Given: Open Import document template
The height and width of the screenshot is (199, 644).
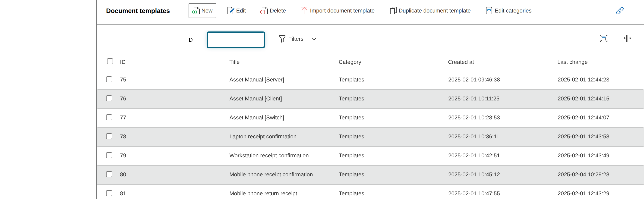Looking at the screenshot, I should coord(337,11).
